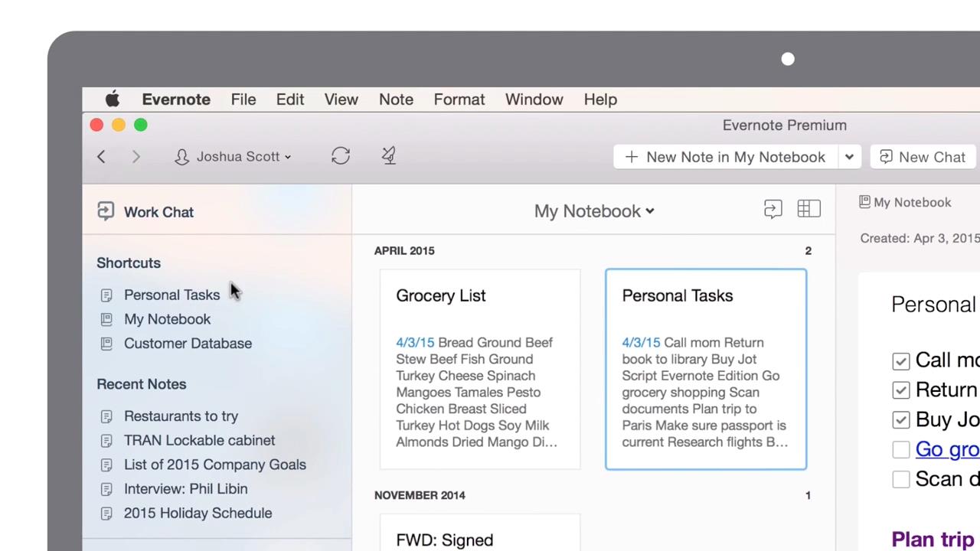Screen dimensions: 980x551
Task: Open the Edit menu
Action: coord(290,99)
